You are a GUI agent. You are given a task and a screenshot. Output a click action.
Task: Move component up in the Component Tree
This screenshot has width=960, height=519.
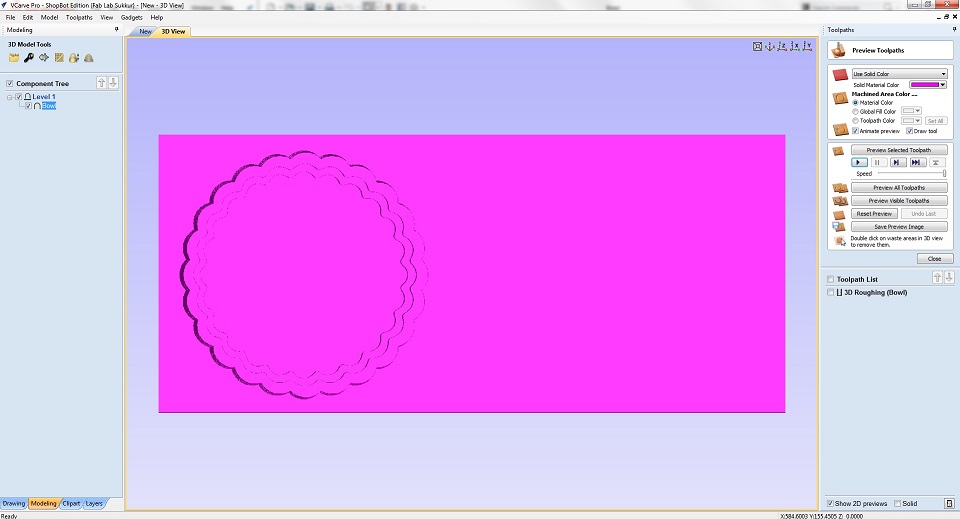(102, 83)
